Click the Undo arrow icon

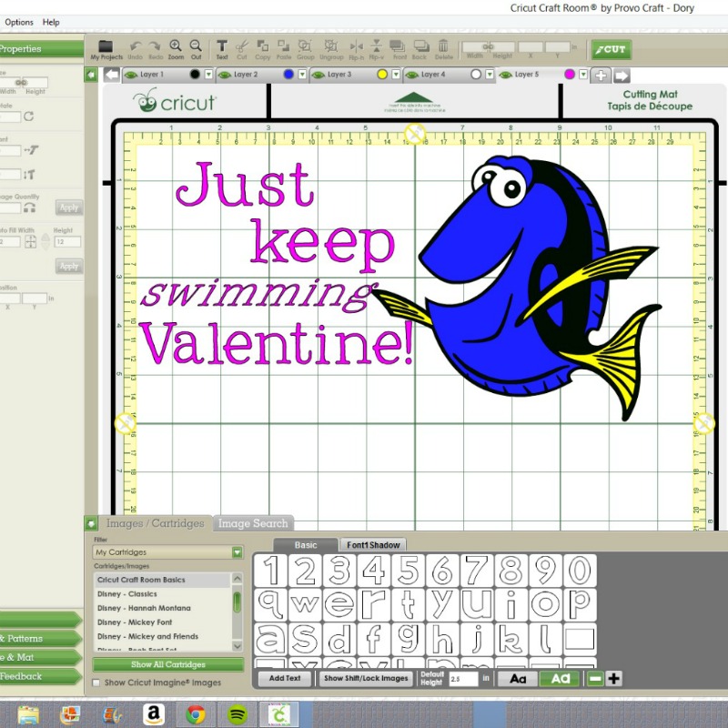pyautogui.click(x=135, y=50)
